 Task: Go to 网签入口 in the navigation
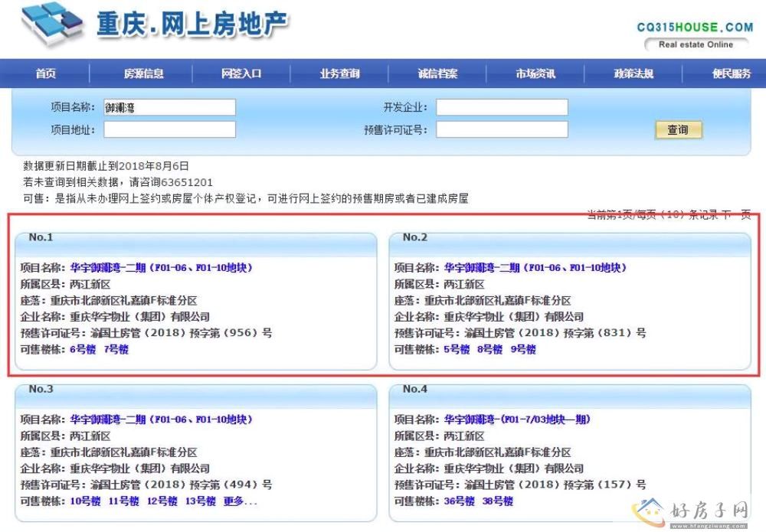(241, 74)
